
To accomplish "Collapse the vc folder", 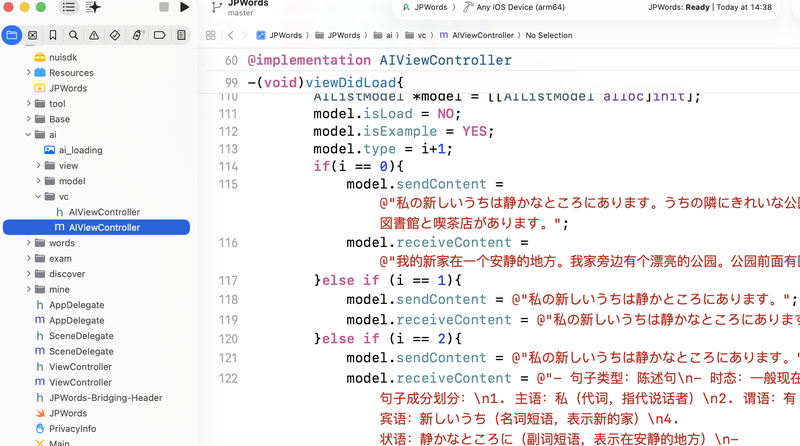I will (x=38, y=196).
